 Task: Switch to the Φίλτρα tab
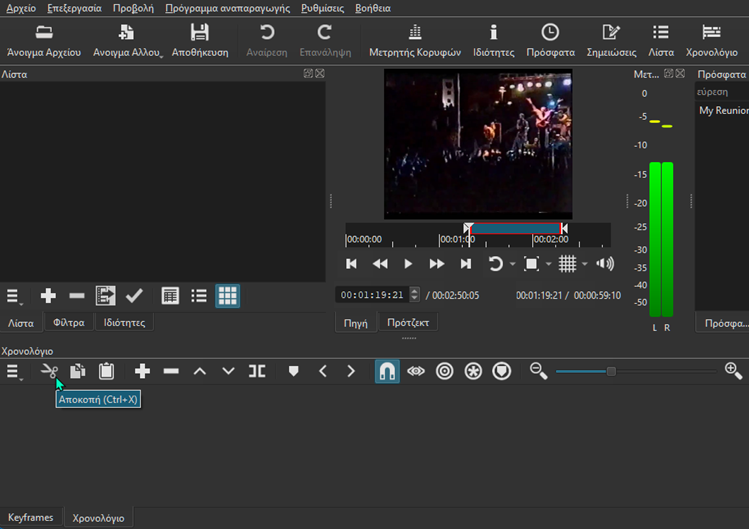click(x=69, y=323)
